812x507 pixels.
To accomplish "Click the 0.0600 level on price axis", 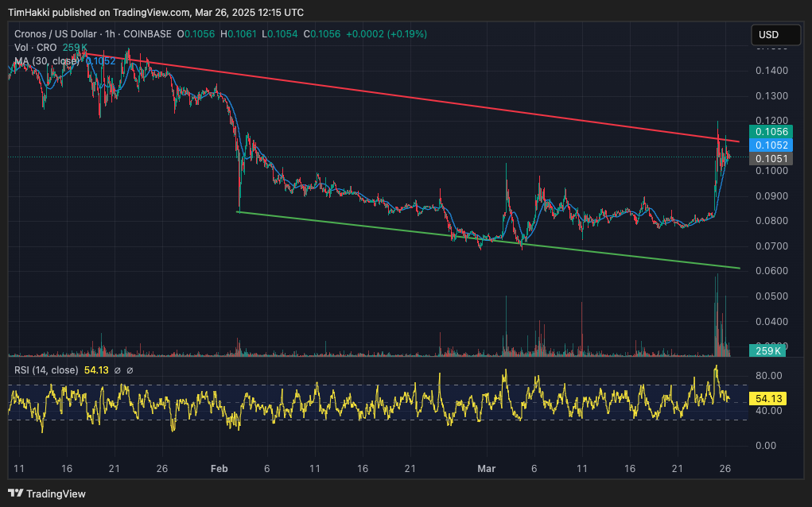I will 770,271.
